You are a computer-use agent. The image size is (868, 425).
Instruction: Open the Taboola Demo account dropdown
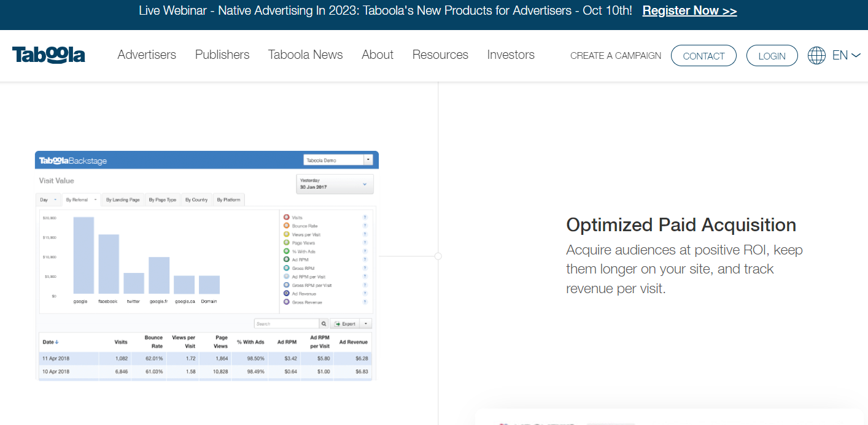[x=338, y=160]
